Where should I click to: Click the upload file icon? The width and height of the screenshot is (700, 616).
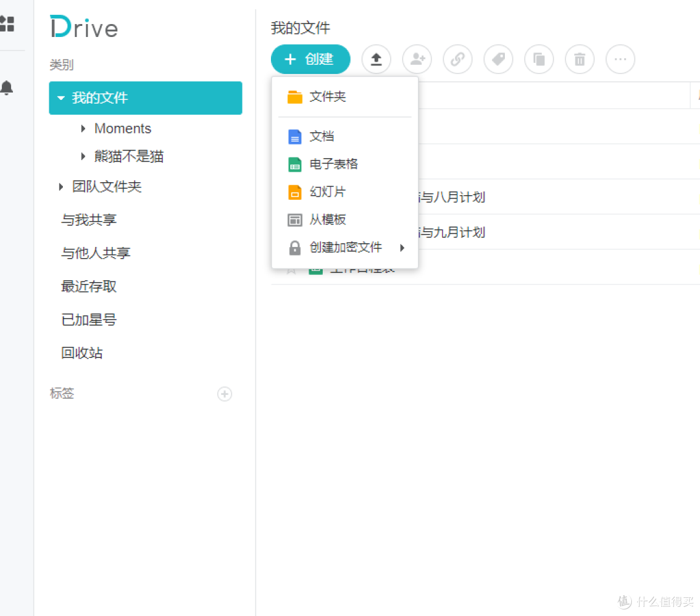click(x=376, y=60)
